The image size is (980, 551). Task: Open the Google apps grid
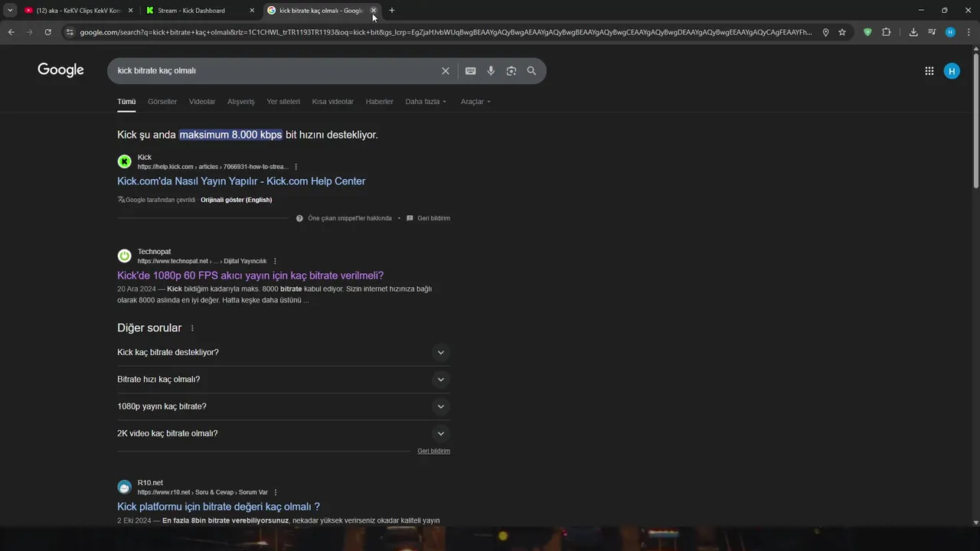click(929, 70)
